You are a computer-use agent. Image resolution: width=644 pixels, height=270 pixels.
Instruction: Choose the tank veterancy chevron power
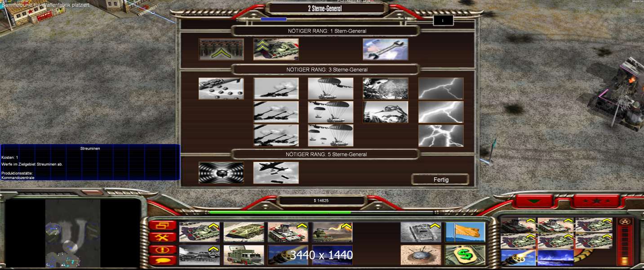[x=276, y=49]
